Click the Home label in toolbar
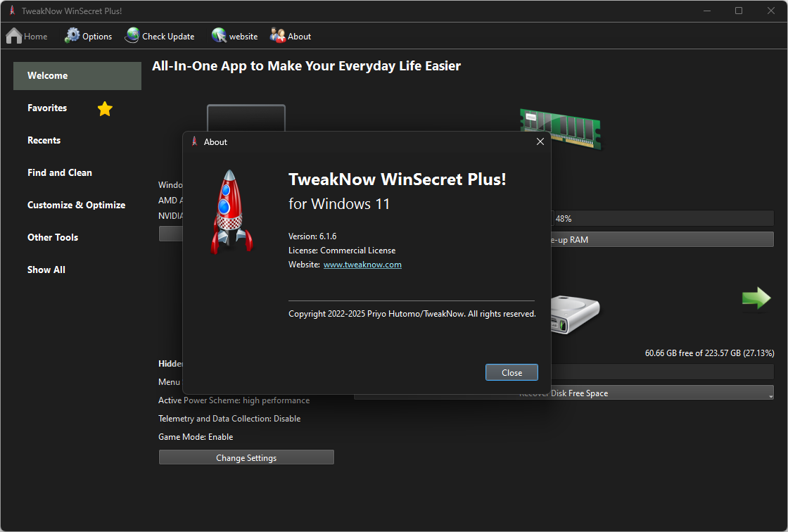Viewport: 788px width, 532px height. coord(36,36)
